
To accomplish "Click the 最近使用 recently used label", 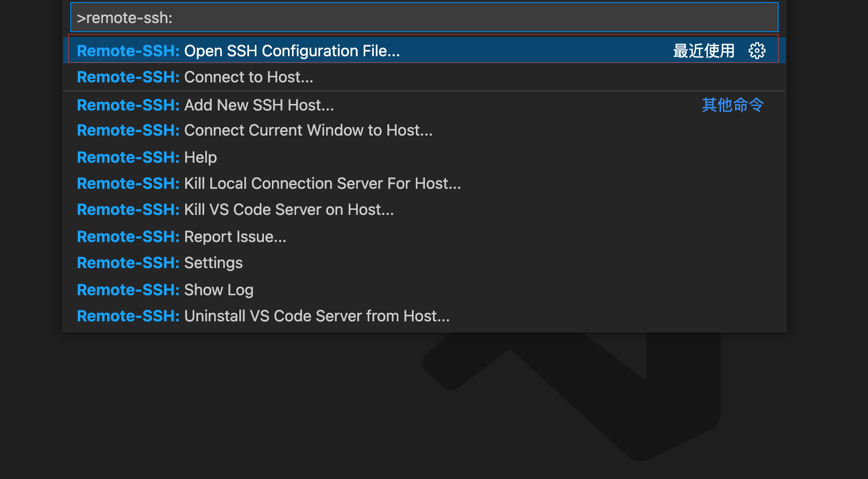I will (703, 51).
